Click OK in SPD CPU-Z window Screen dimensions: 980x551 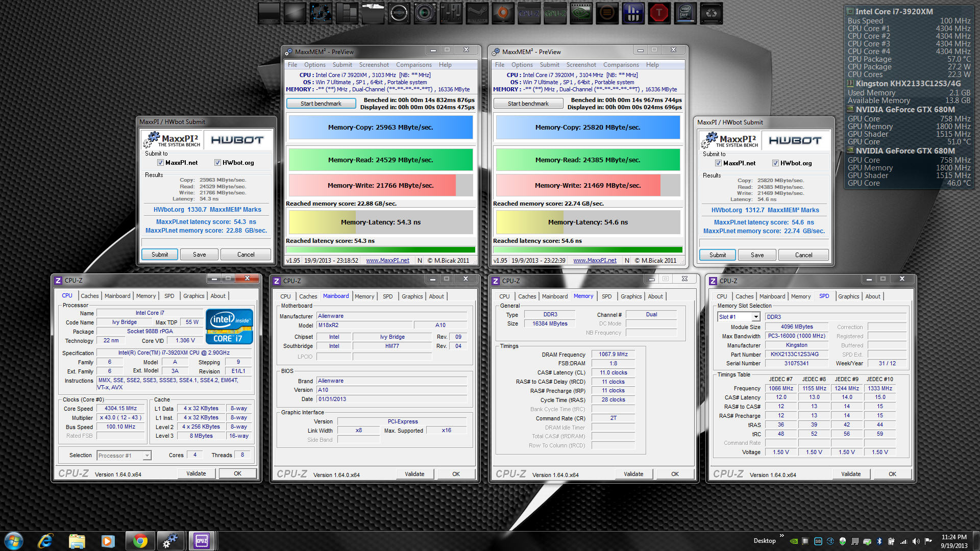click(x=892, y=474)
